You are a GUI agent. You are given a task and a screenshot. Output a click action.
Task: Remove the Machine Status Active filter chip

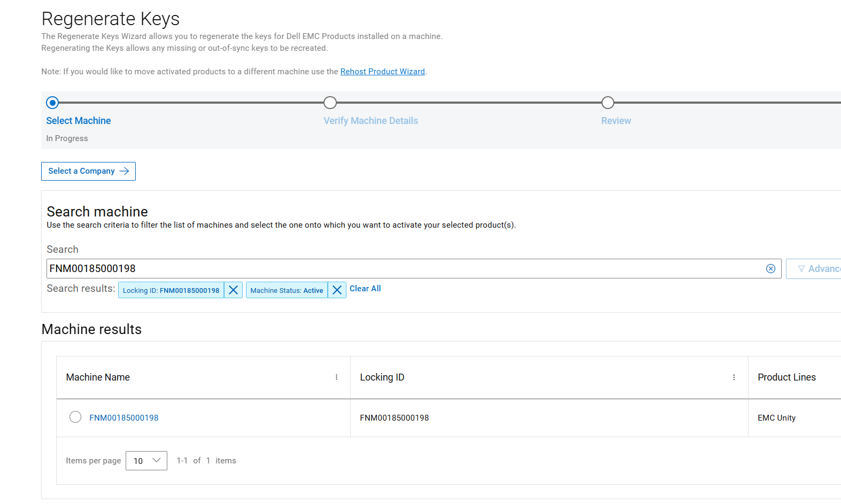(337, 290)
